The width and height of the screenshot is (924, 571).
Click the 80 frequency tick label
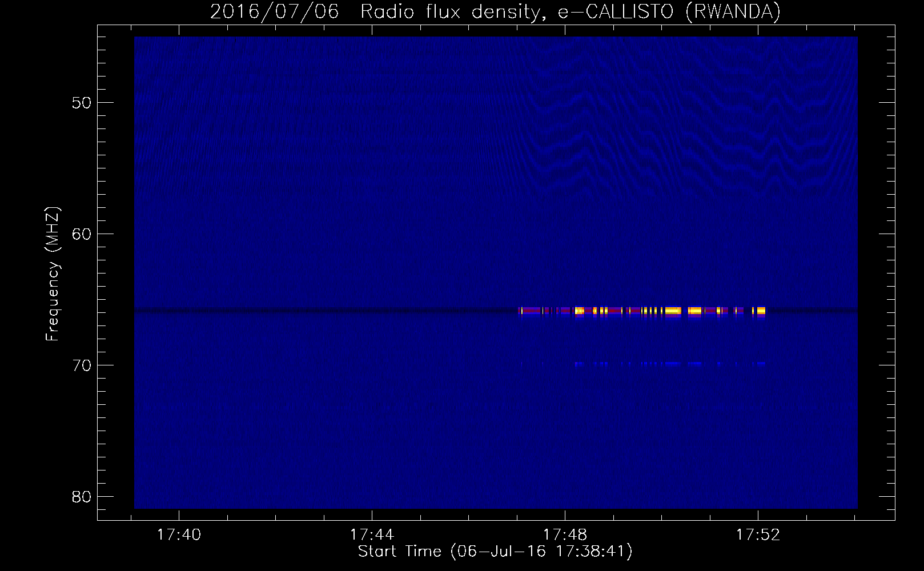82,497
